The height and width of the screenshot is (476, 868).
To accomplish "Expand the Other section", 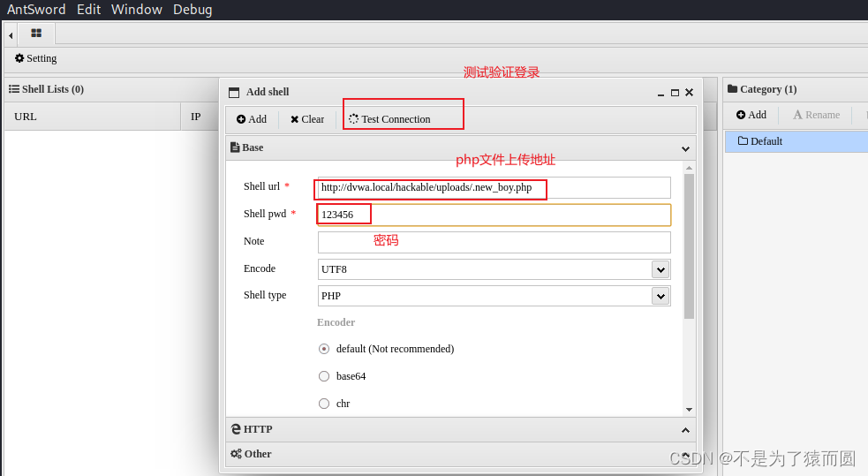I will click(461, 454).
